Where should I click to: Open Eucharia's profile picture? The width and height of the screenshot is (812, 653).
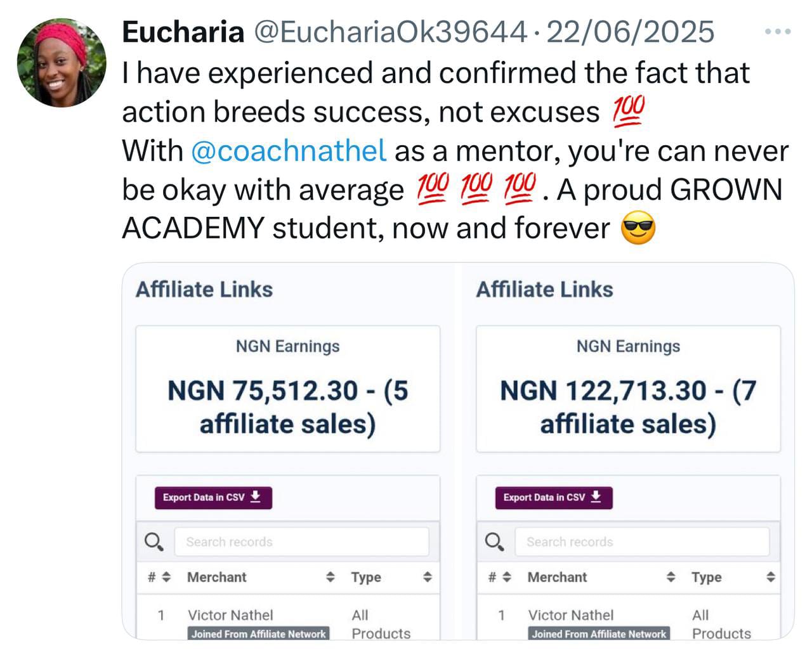pyautogui.click(x=62, y=62)
